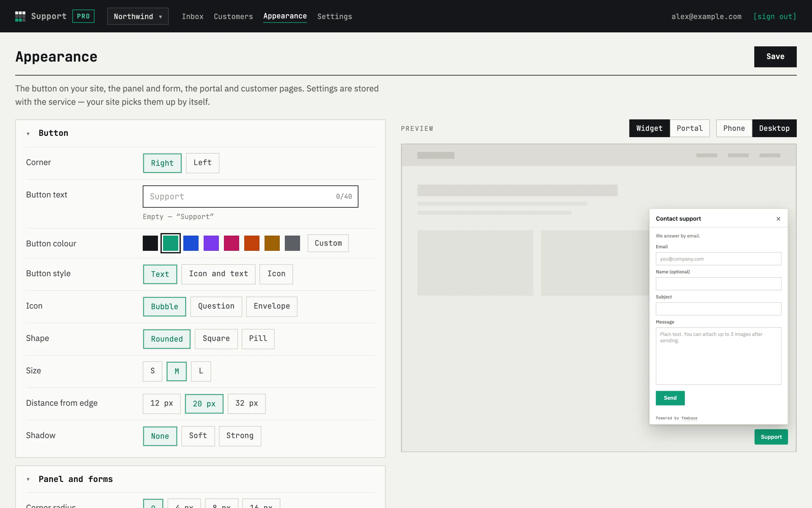Choose size L
This screenshot has height=508, width=812.
[201, 371]
